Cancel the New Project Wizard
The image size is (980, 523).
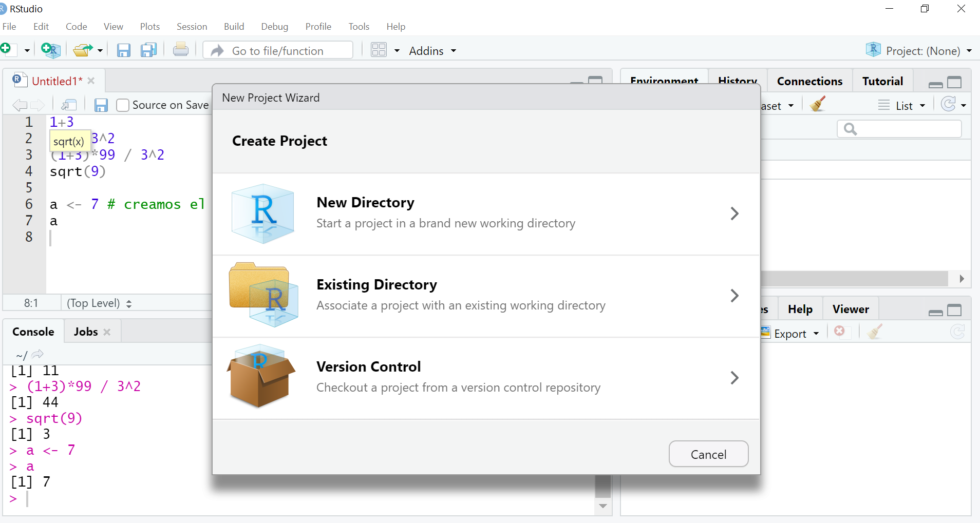[x=708, y=454]
